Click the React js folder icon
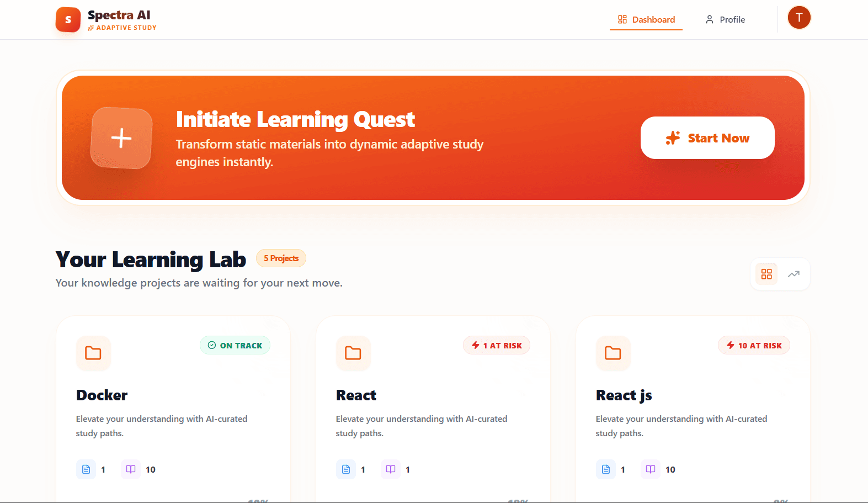Image resolution: width=868 pixels, height=503 pixels. click(613, 353)
